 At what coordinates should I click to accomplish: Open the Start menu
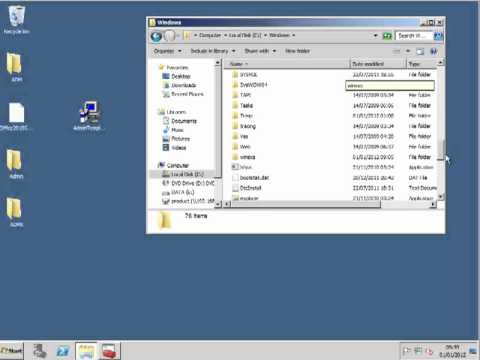12,351
